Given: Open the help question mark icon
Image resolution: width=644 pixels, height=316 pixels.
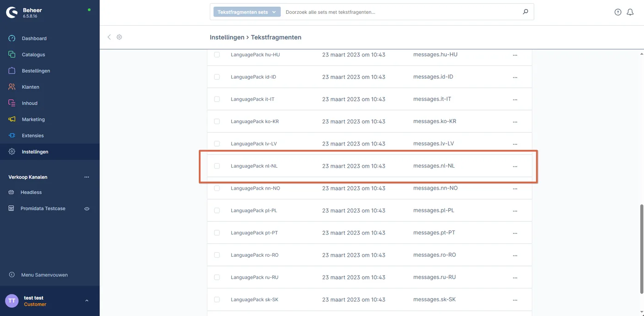Looking at the screenshot, I should click(618, 12).
